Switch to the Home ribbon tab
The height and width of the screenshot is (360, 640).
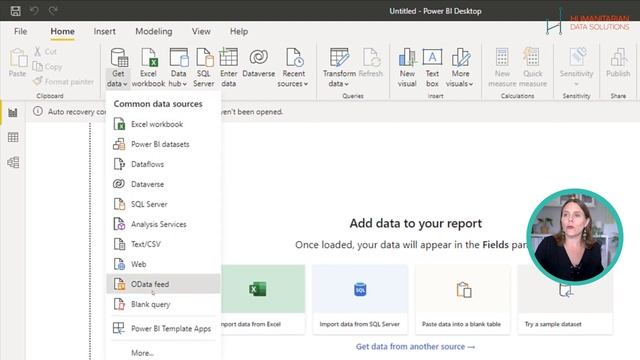62,31
